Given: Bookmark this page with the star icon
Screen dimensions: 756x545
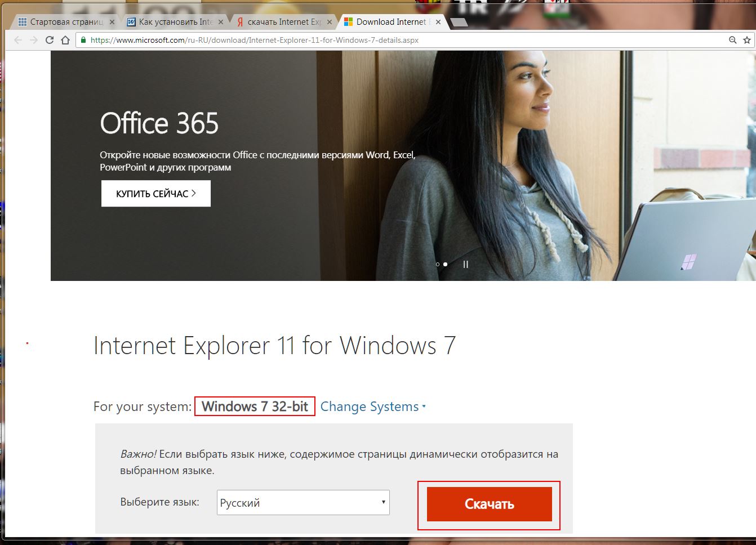Looking at the screenshot, I should [x=747, y=40].
